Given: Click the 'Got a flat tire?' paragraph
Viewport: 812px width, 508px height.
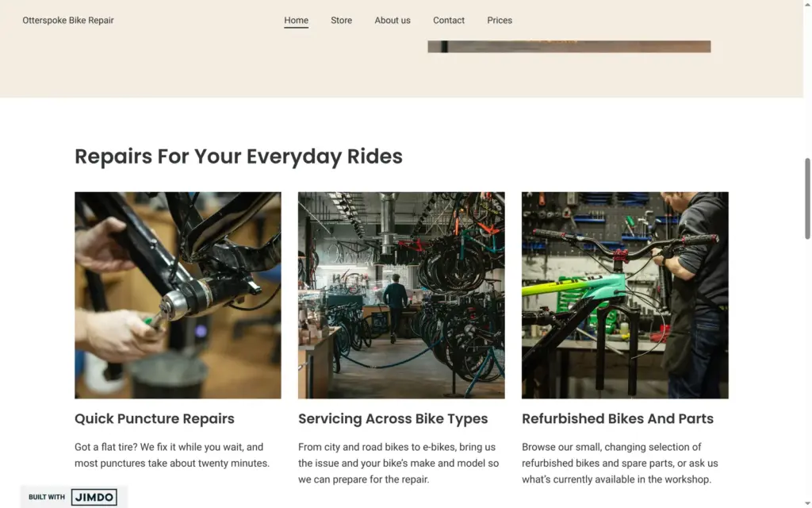Looking at the screenshot, I should (172, 455).
